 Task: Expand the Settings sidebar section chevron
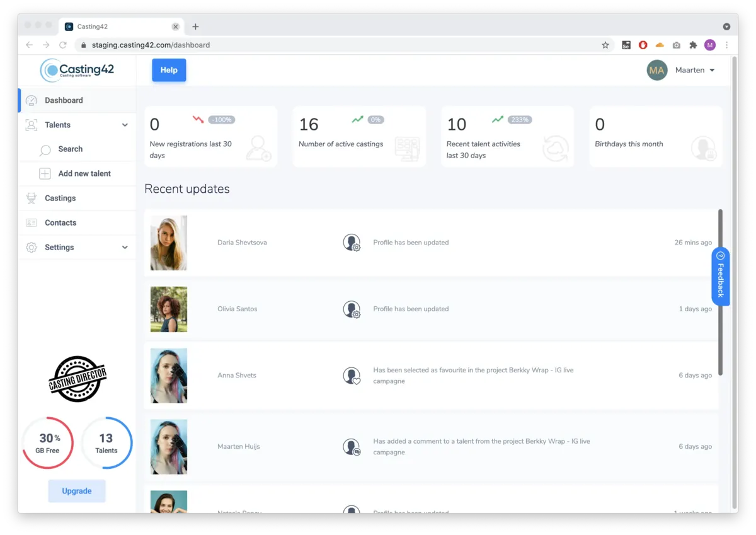pos(125,248)
